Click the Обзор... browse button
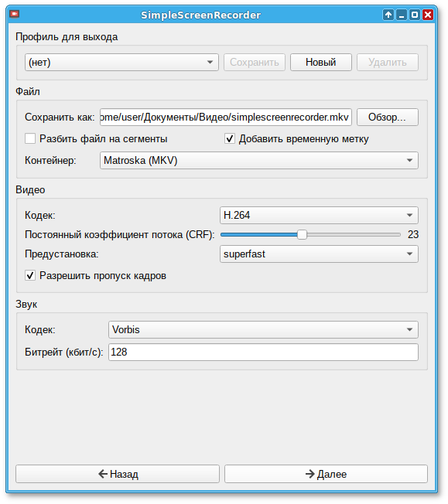The width and height of the screenshot is (448, 504). click(388, 117)
